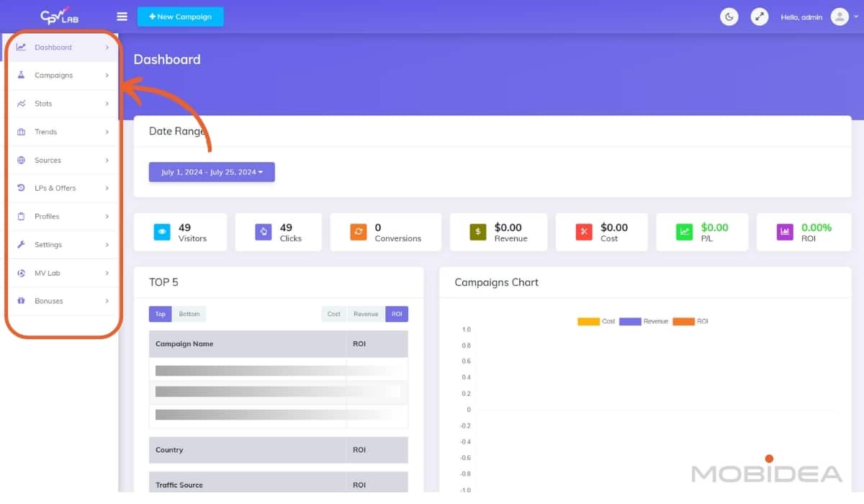Click the Conversions refresh icon

pos(359,232)
